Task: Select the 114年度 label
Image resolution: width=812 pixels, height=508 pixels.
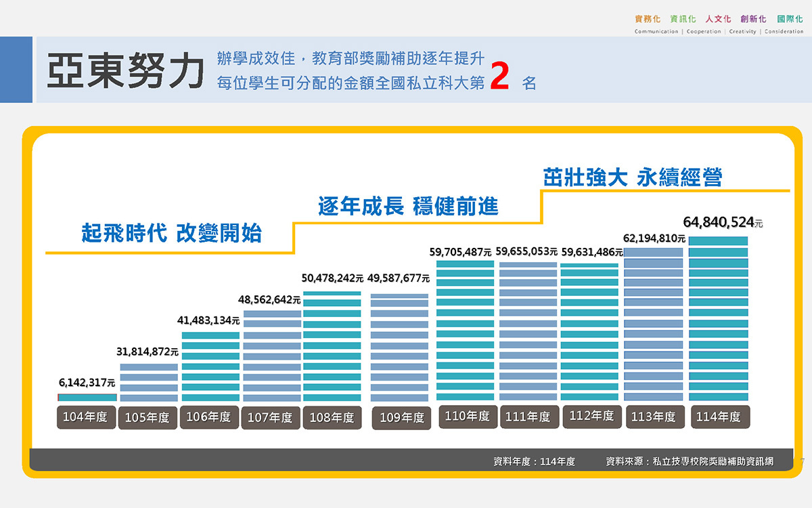Action: [719, 417]
